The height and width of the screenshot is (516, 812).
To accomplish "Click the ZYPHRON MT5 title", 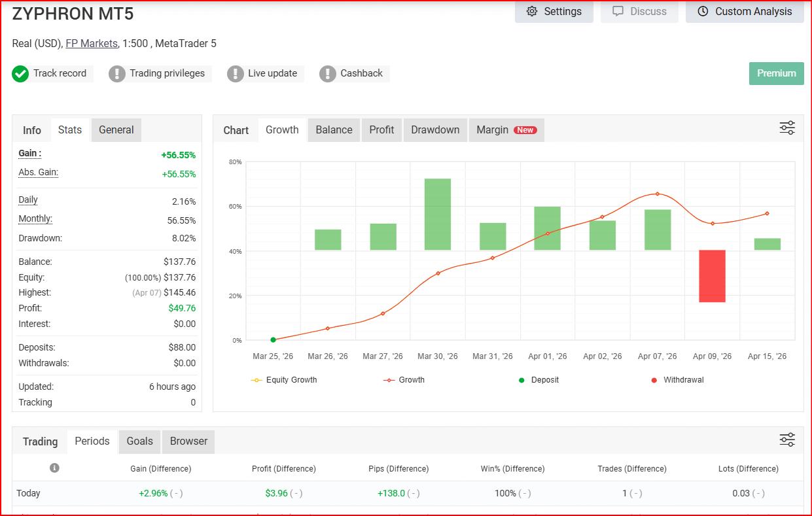I will click(x=73, y=13).
